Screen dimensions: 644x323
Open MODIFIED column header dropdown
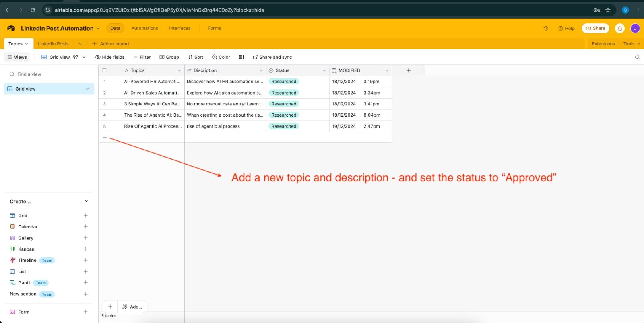(387, 70)
